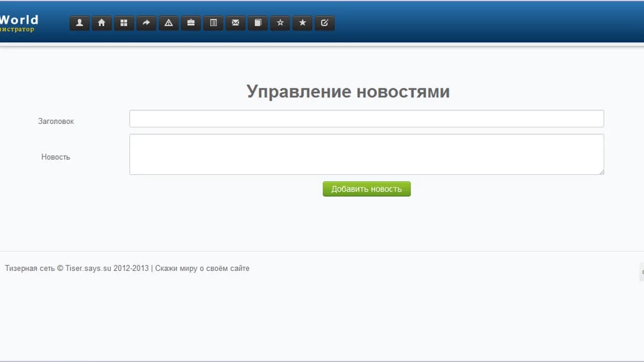Viewport: 644px width, 362px height.
Task: Open the user profile icon
Action: point(79,23)
